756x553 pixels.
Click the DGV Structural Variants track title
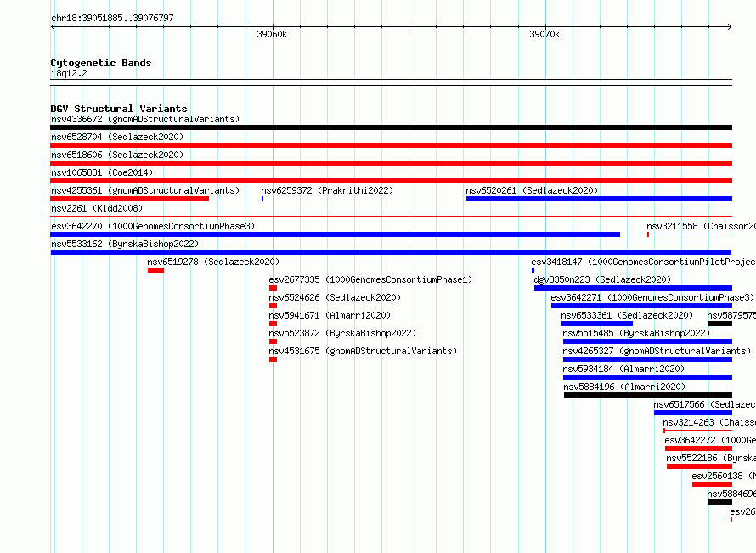119,109
